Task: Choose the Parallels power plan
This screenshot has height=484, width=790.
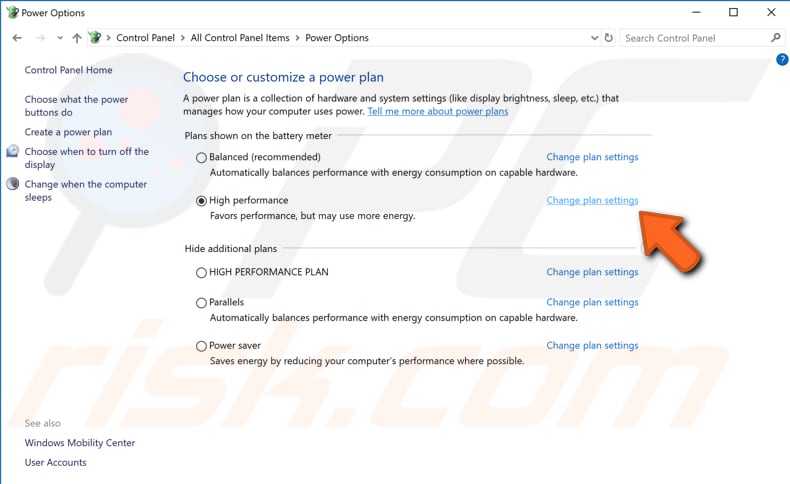Action: [201, 303]
